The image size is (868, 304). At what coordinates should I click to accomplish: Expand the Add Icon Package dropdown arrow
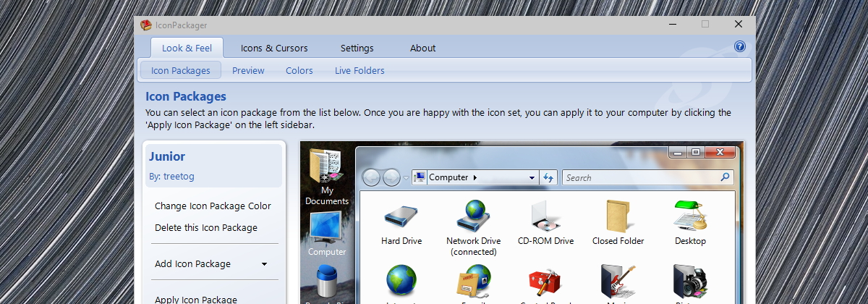click(264, 264)
